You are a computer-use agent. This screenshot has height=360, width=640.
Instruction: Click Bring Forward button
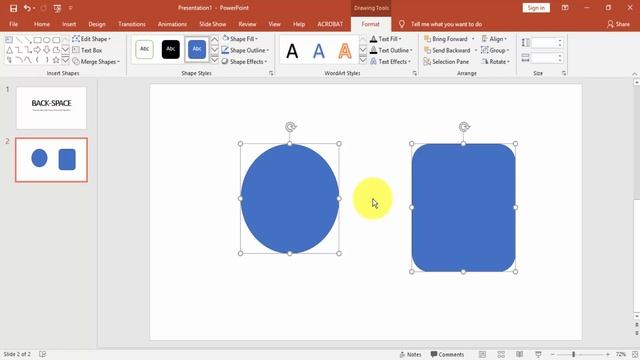446,39
